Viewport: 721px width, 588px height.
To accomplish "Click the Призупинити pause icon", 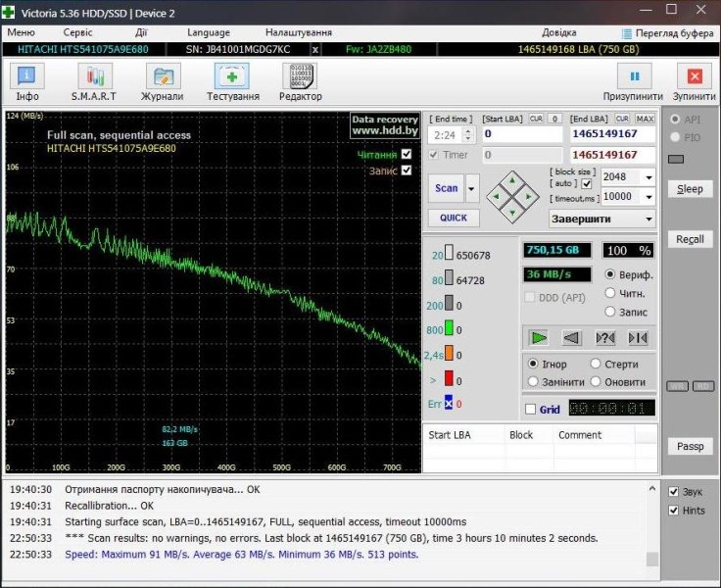I will coord(635,76).
